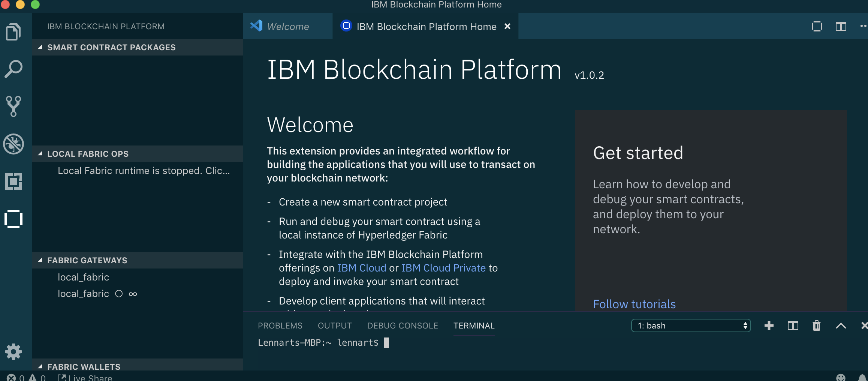Switch to the Welcome tab

(287, 26)
